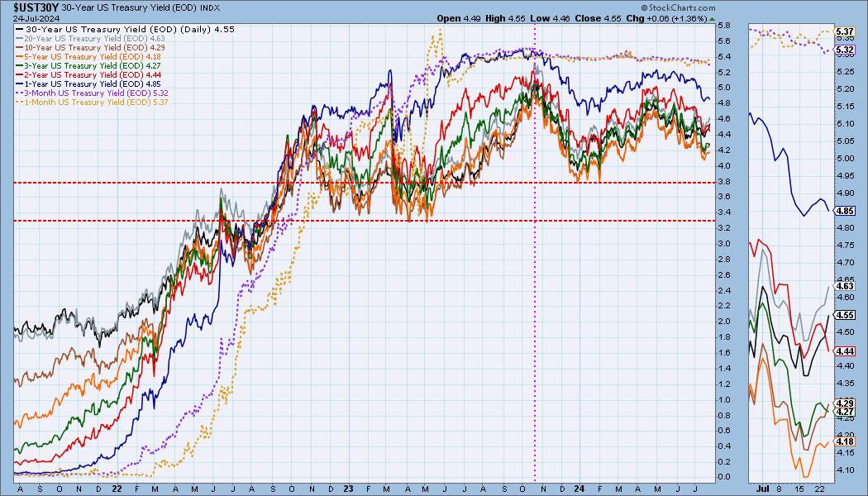The width and height of the screenshot is (868, 496).
Task: Select the High 4.55 header value
Action: [x=505, y=18]
